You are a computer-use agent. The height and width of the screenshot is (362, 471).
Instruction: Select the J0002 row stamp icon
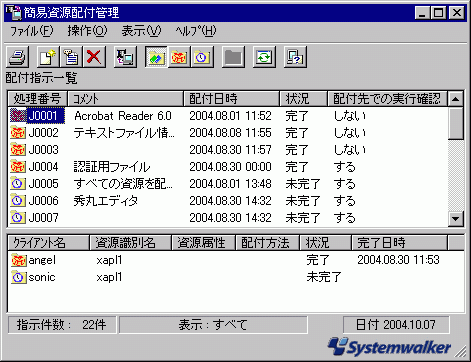click(x=18, y=133)
